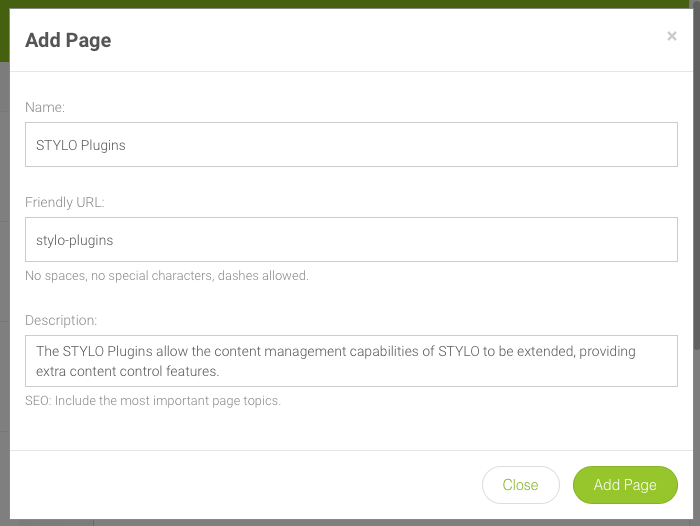
Task: Click the "Friendly URL:" field label
Action: [65, 201]
